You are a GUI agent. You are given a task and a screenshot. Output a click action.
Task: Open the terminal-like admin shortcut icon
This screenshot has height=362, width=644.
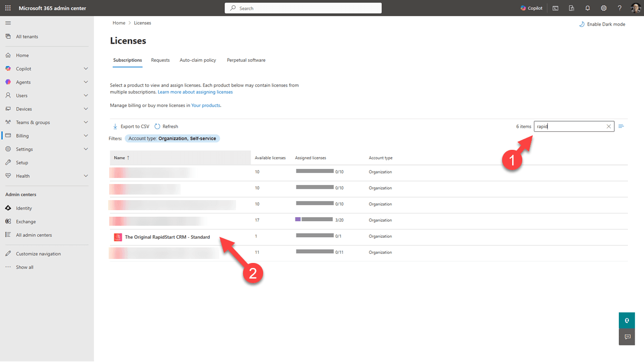[x=555, y=8]
